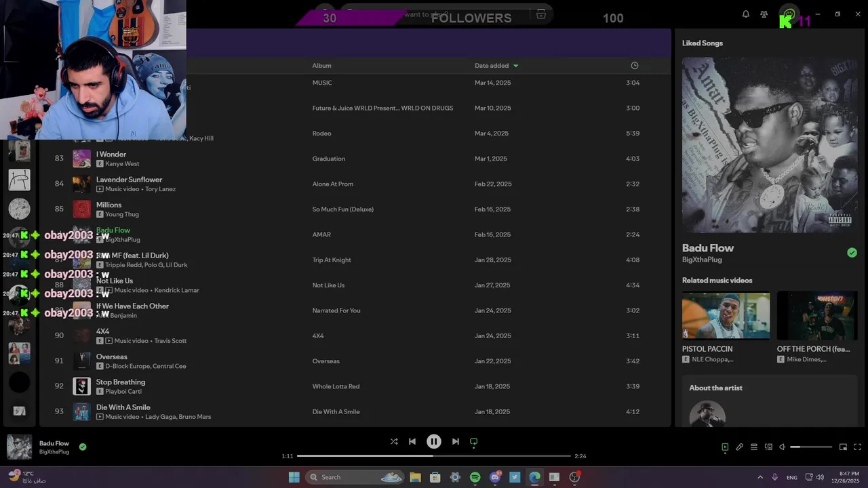
Task: Open the Alone At Prom album link
Action: tap(332, 184)
